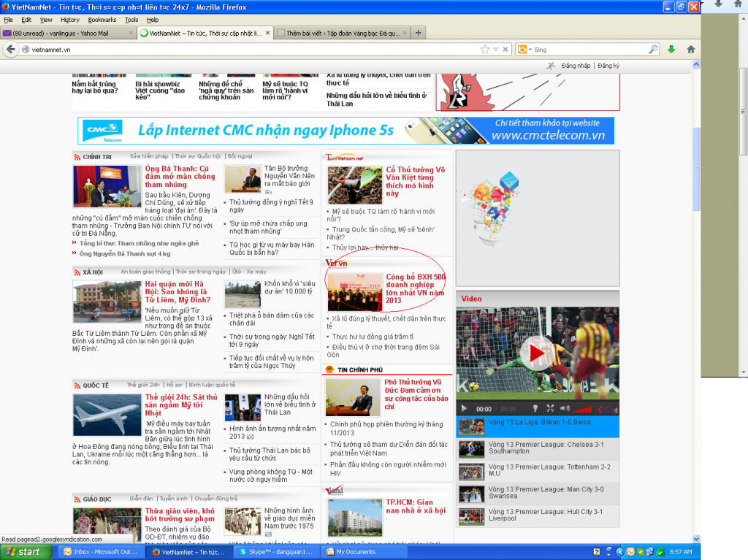Image resolution: width=748 pixels, height=560 pixels.
Task: Mute the video with the speaker icon
Action: click(x=565, y=408)
